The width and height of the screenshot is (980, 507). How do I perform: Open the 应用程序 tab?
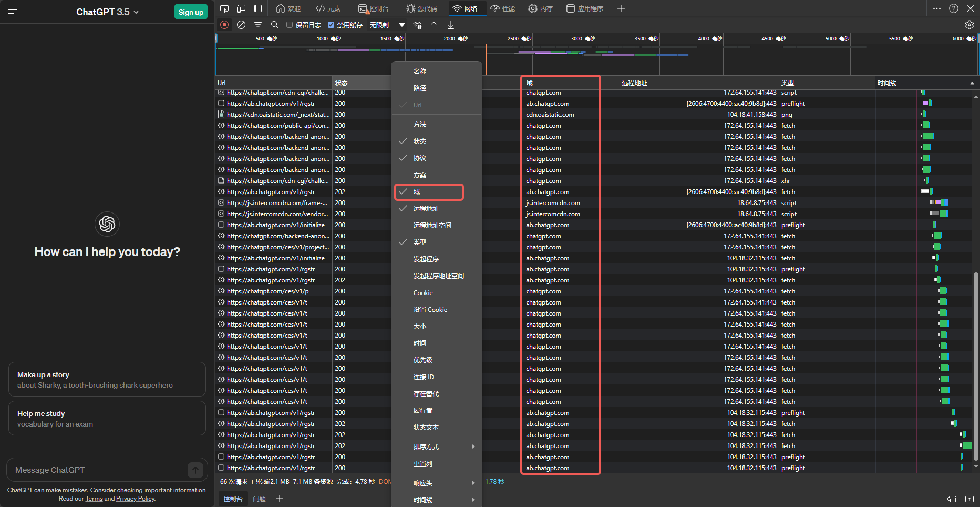(585, 8)
